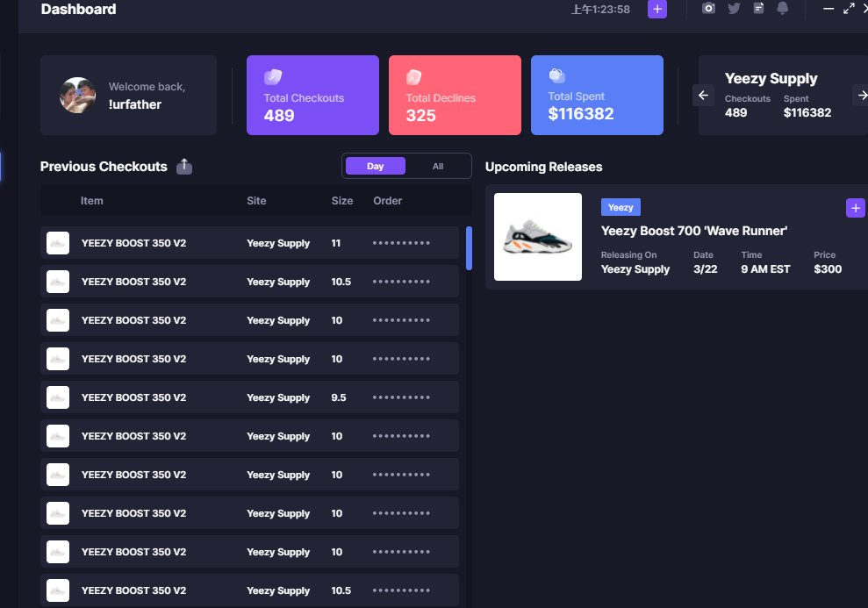This screenshot has height=608, width=868.
Task: Click the Site column header
Action: coord(256,201)
